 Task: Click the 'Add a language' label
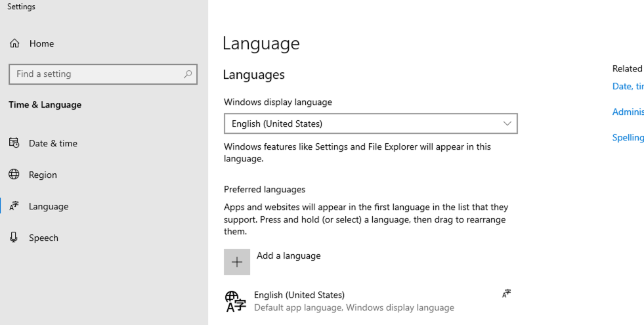[288, 256]
